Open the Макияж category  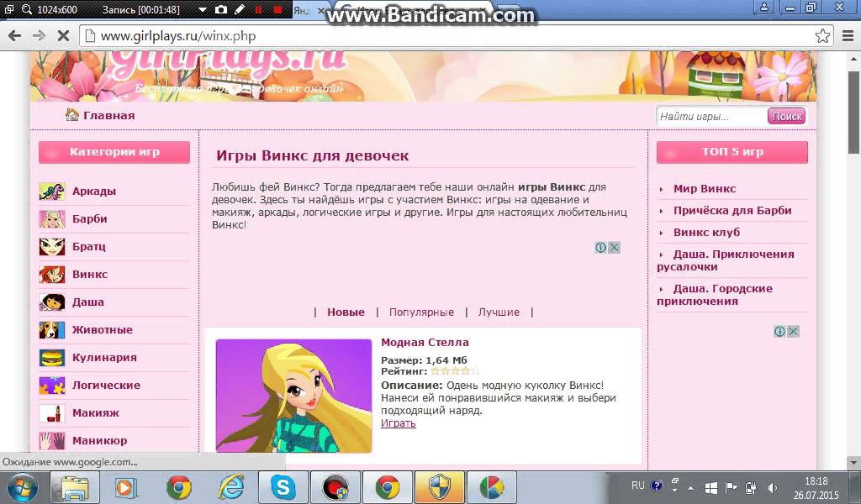[x=96, y=413]
